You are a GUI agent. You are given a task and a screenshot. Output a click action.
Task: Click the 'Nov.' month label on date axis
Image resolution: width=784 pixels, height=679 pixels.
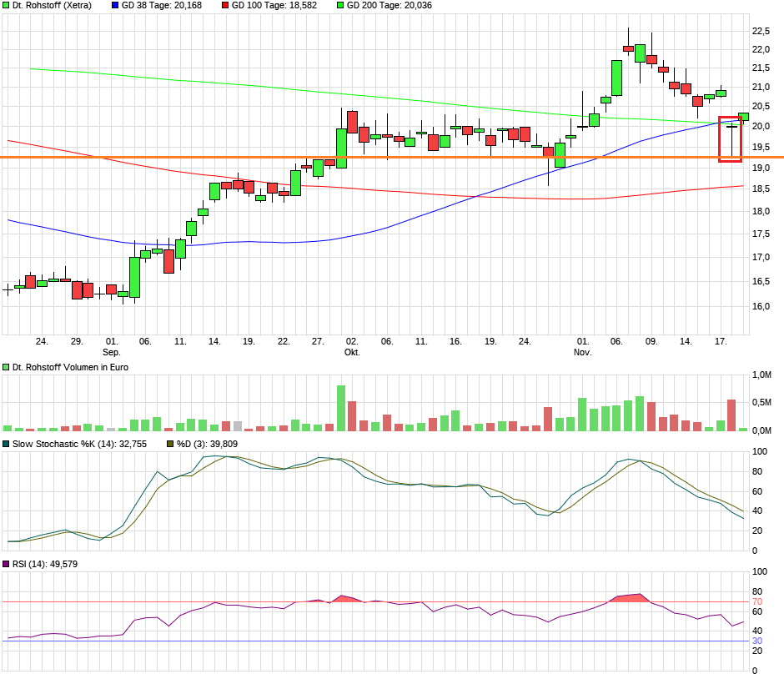point(582,352)
